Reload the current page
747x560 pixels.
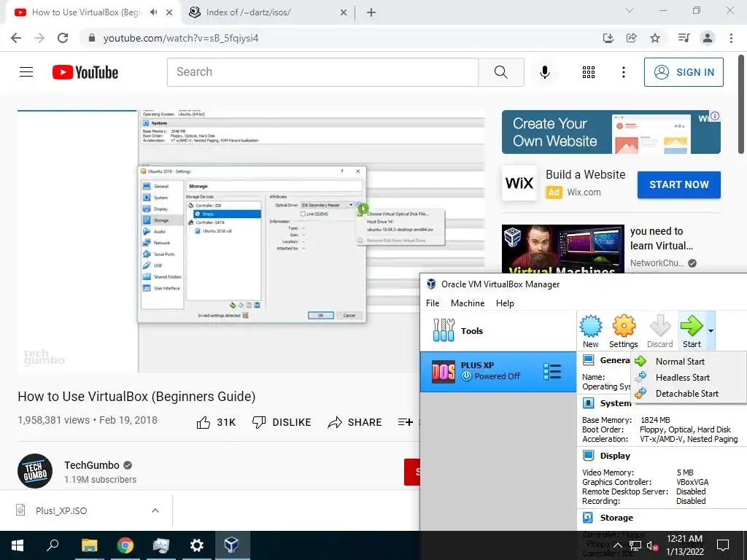pyautogui.click(x=63, y=38)
